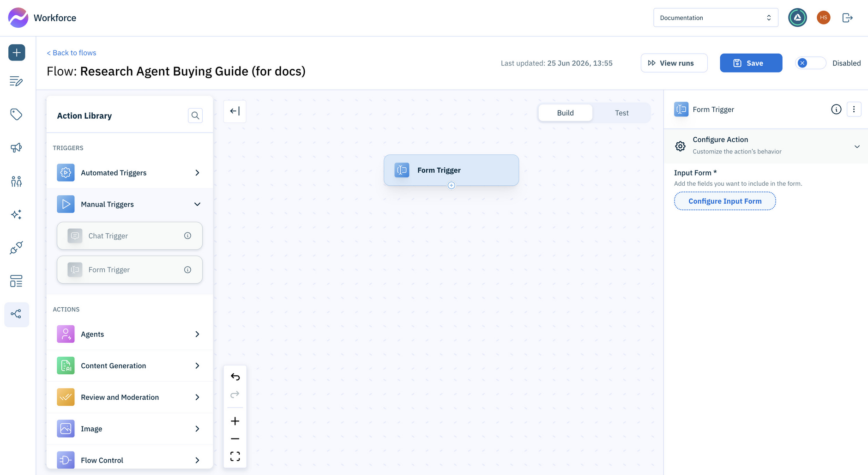Zoom in on the canvas

235,421
